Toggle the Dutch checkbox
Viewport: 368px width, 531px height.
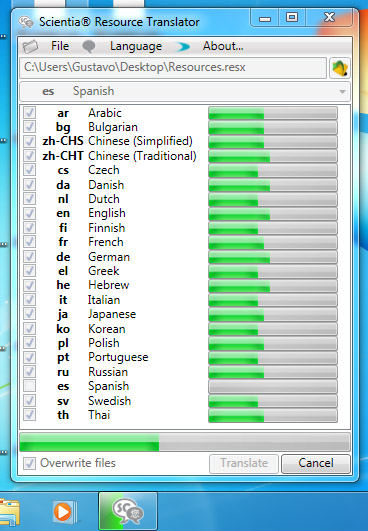(x=29, y=198)
